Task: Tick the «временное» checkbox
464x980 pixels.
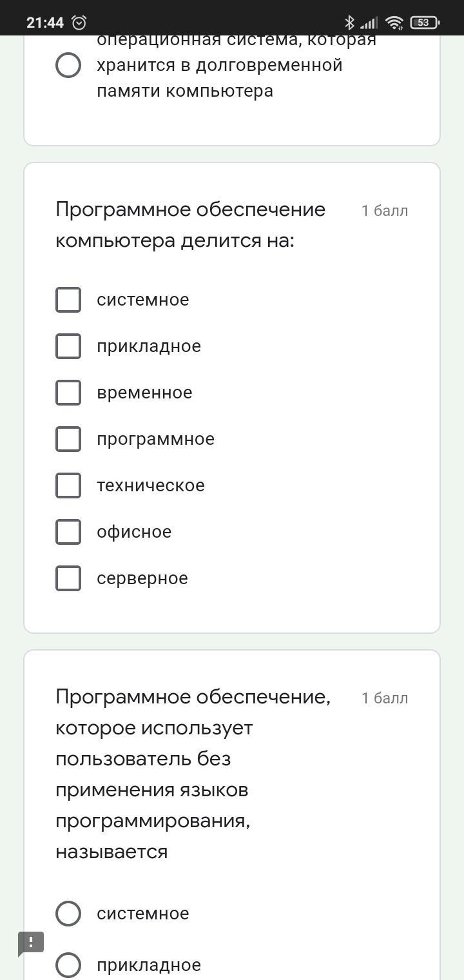Action: click(x=68, y=393)
